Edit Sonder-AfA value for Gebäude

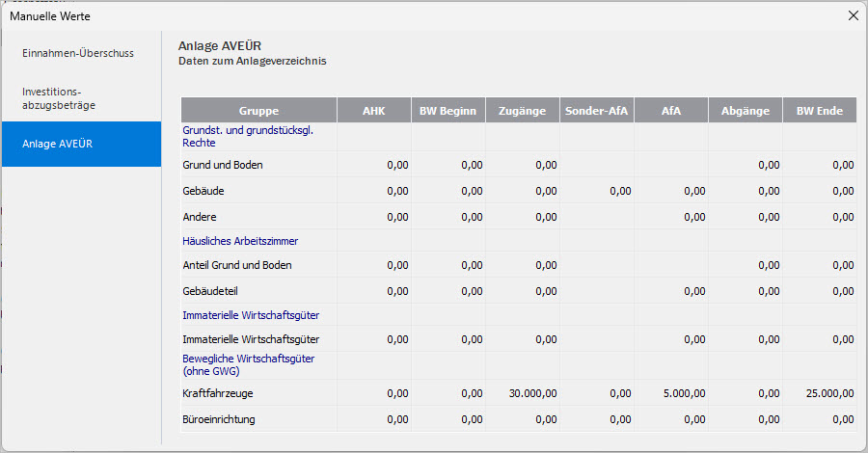click(597, 192)
